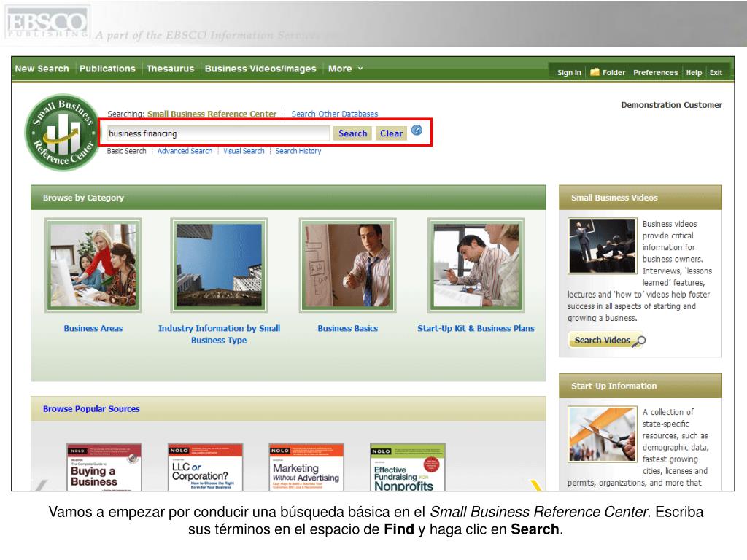
Task: Open Business Videos/Images in the nav bar
Action: coord(260,69)
